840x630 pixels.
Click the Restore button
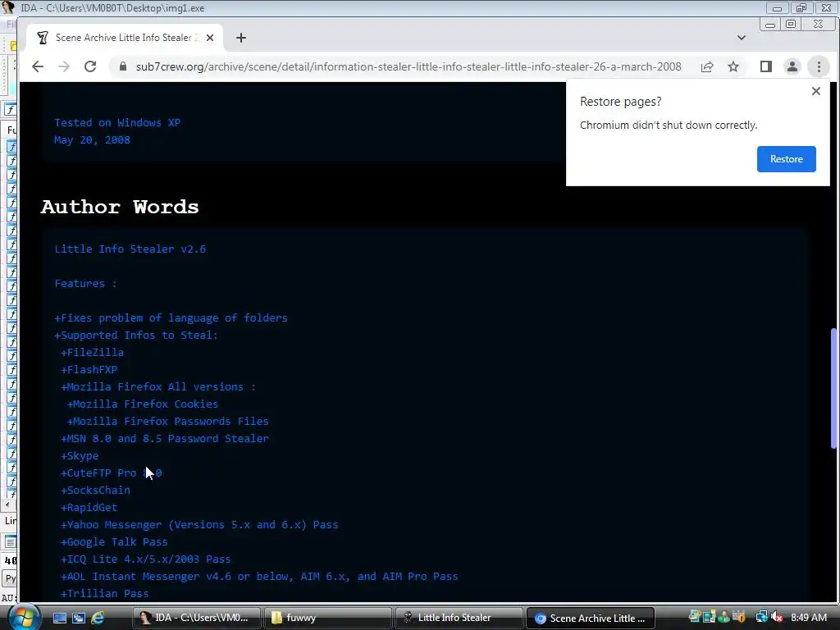(x=786, y=159)
